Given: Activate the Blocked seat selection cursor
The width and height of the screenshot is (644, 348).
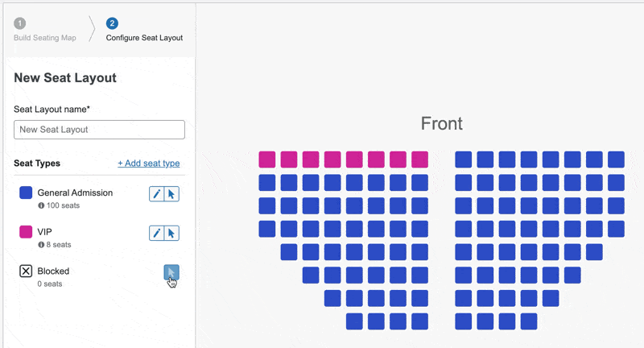Looking at the screenshot, I should coord(171,272).
